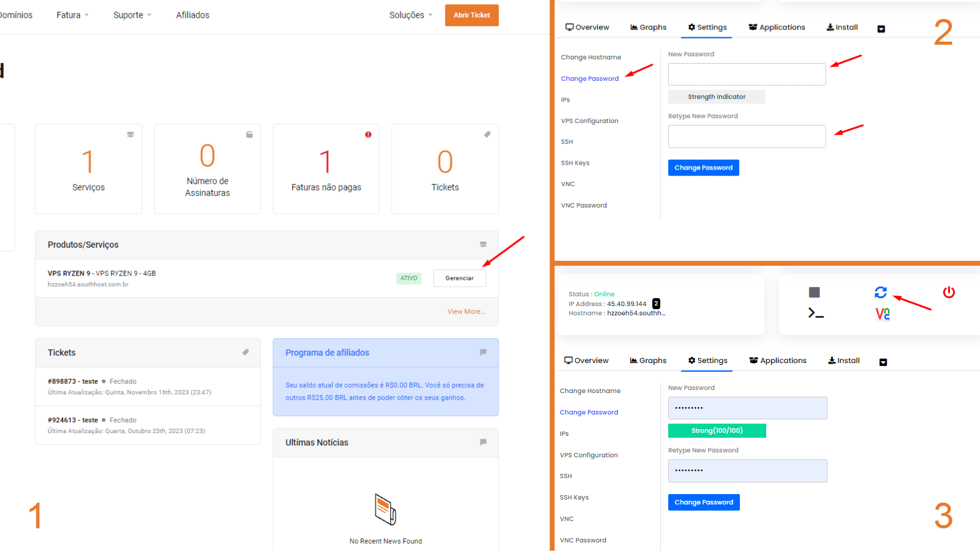
Task: Go to the Afiliados menu item
Action: (192, 15)
